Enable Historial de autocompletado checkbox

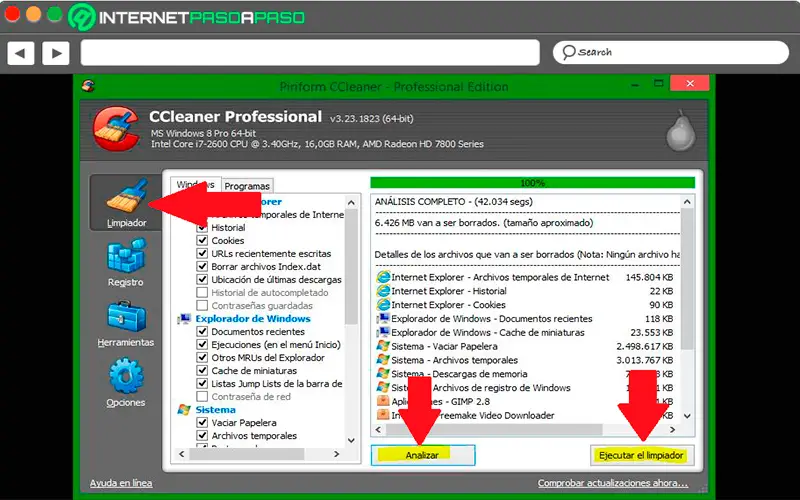click(x=202, y=292)
